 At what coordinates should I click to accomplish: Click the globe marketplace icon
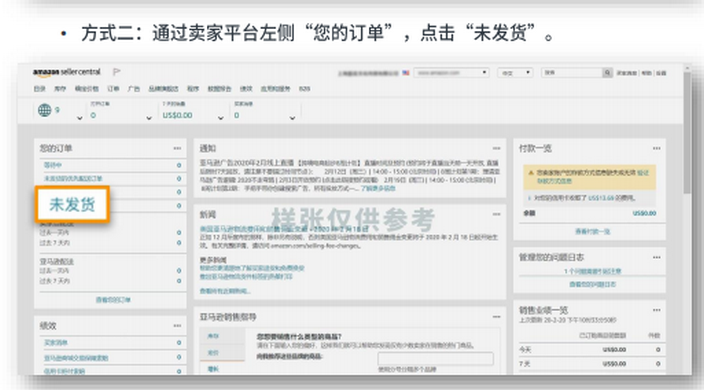(44, 110)
